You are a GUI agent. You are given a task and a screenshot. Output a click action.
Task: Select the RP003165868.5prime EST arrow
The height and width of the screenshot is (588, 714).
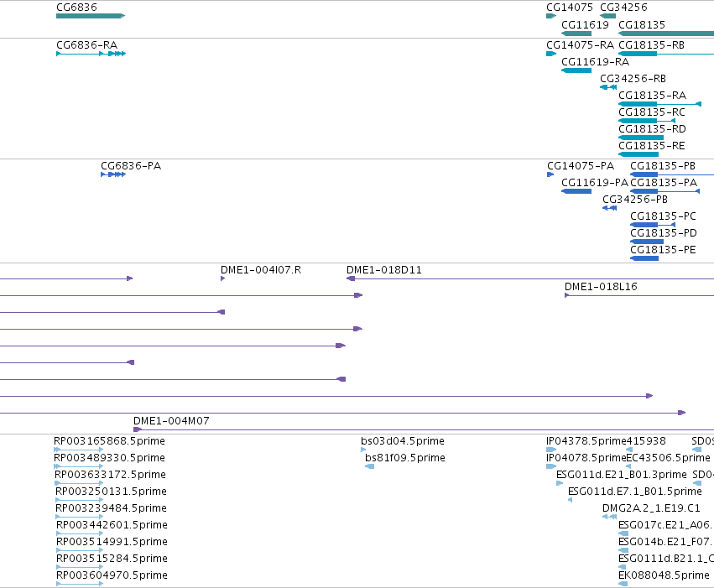tap(79, 450)
